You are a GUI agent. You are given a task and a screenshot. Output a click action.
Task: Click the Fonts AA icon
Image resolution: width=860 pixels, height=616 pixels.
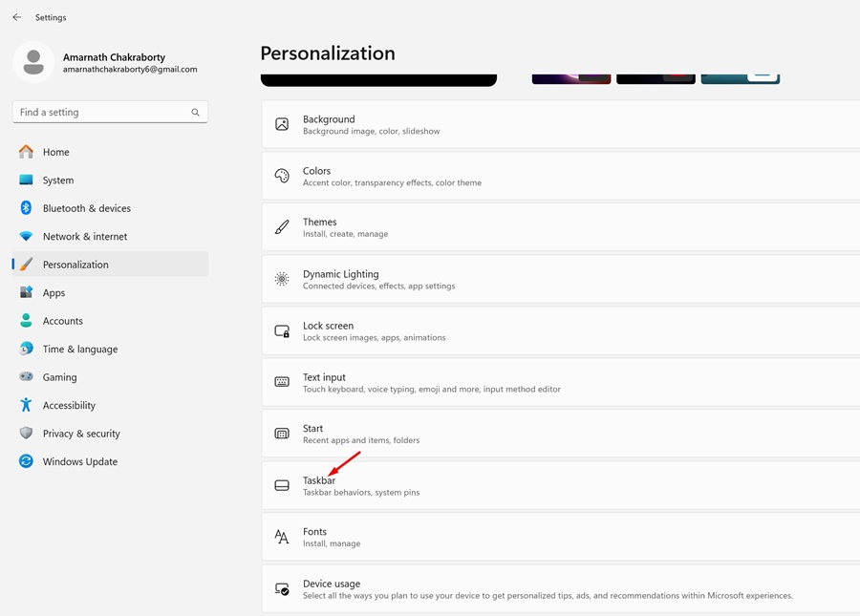(281, 537)
